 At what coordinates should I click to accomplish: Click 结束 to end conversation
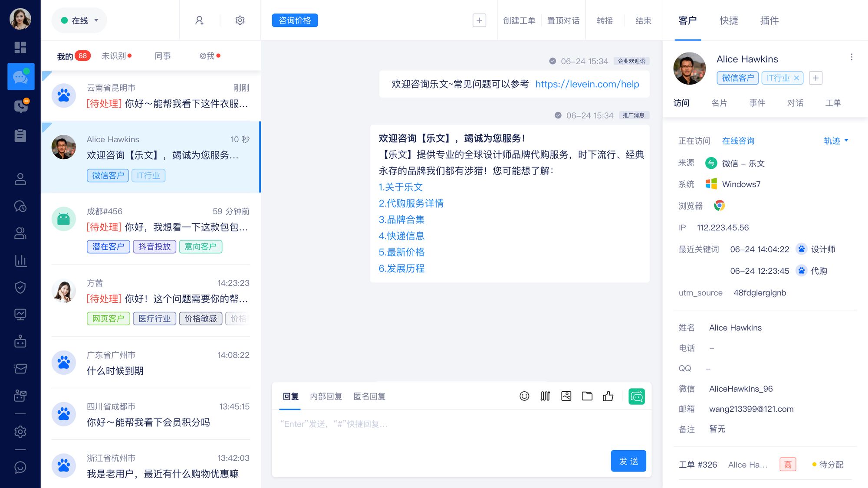coord(643,20)
